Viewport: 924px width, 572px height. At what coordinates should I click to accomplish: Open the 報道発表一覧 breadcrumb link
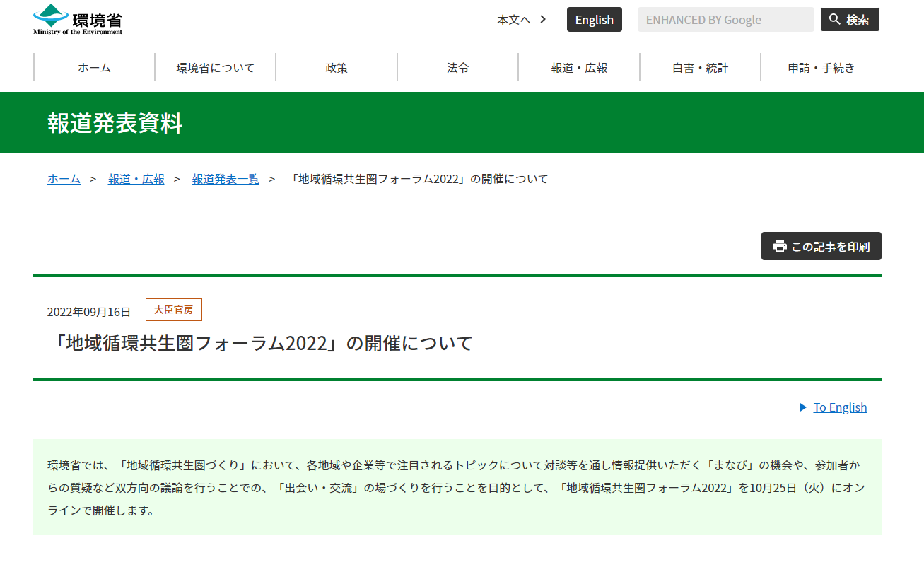[x=226, y=179]
